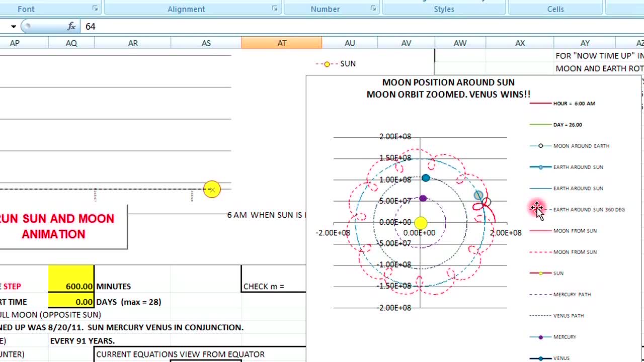Open the Font group dialog launcher
The height and width of the screenshot is (362, 644).
pyautogui.click(x=95, y=9)
